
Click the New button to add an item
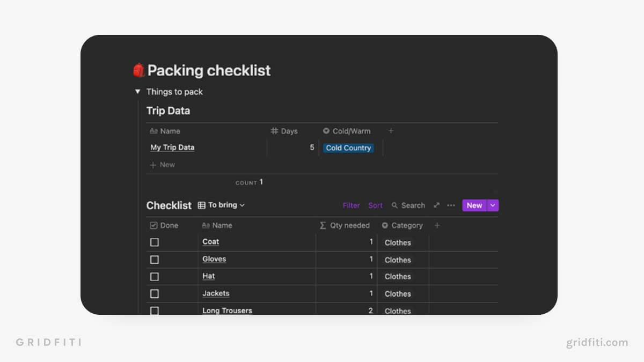tap(474, 205)
